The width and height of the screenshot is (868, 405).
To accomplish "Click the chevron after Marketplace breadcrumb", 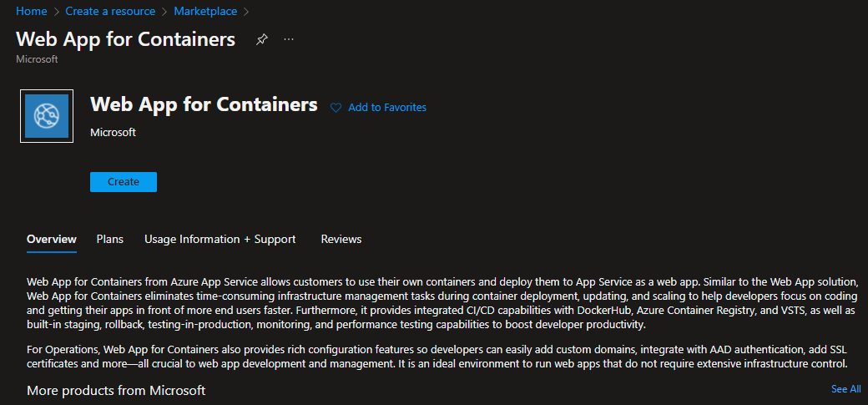I will (248, 12).
